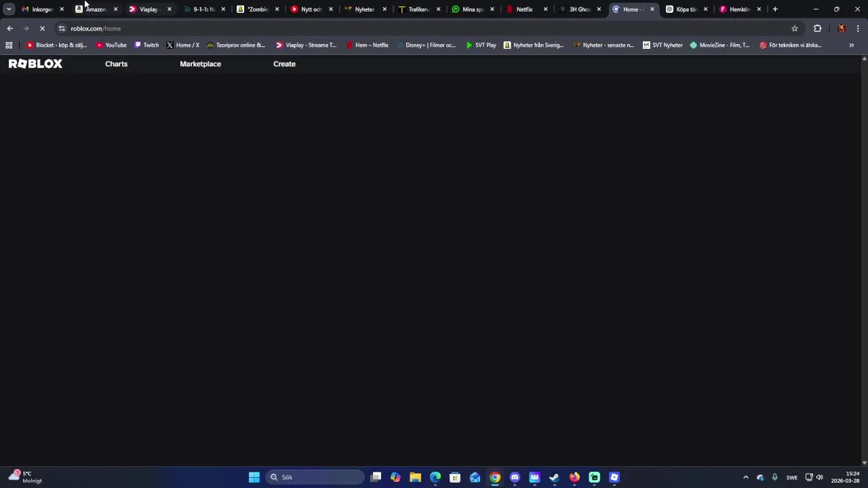Open the tab search dropdown arrow

coord(9,9)
